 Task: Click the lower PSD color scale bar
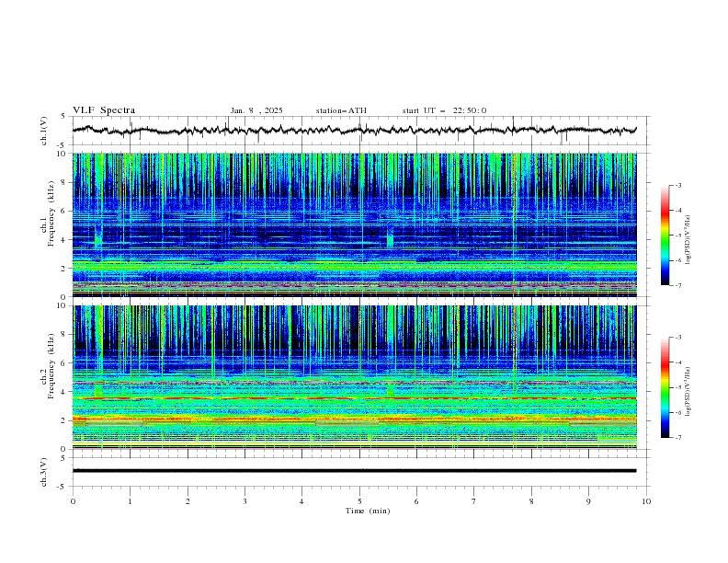coord(665,387)
